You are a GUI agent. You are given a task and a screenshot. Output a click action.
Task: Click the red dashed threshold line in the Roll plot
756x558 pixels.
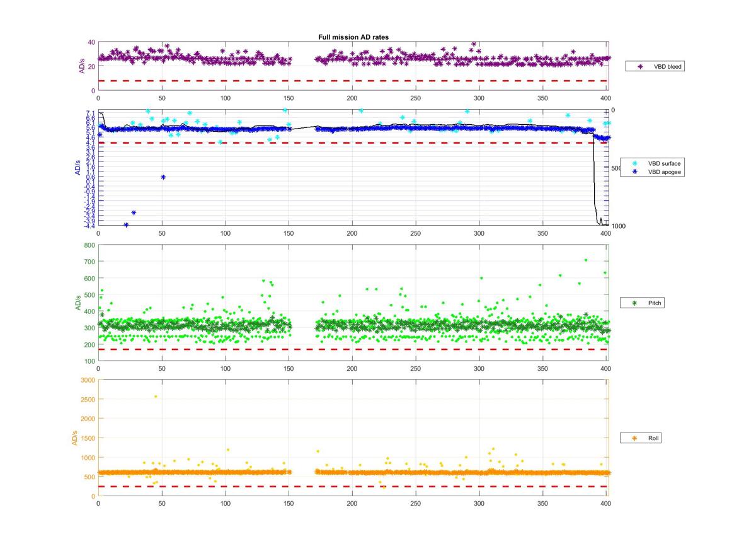(353, 486)
